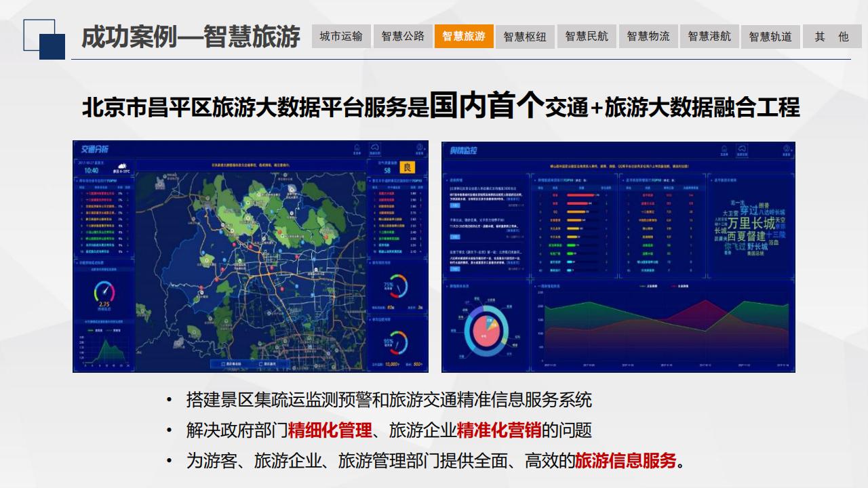Screen dimensions: 868x488
Task: Select the highlighted 智慧旅游 tab
Action: pyautogui.click(x=464, y=37)
